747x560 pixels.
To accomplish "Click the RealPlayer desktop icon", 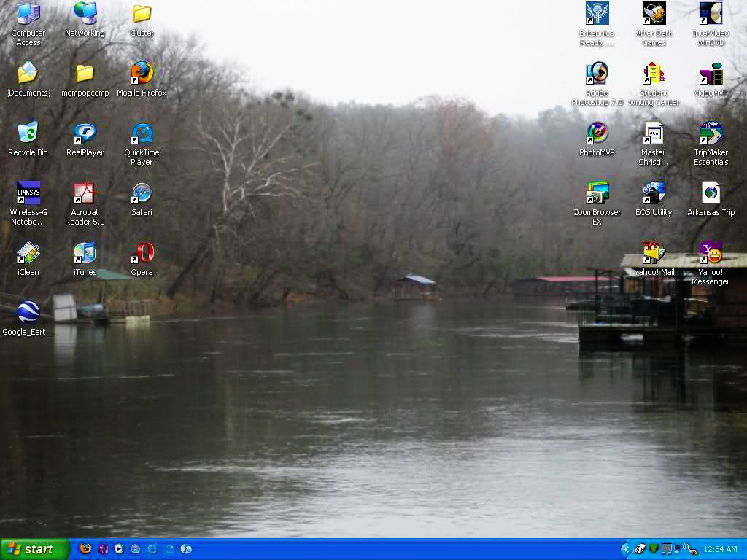I will tap(85, 133).
